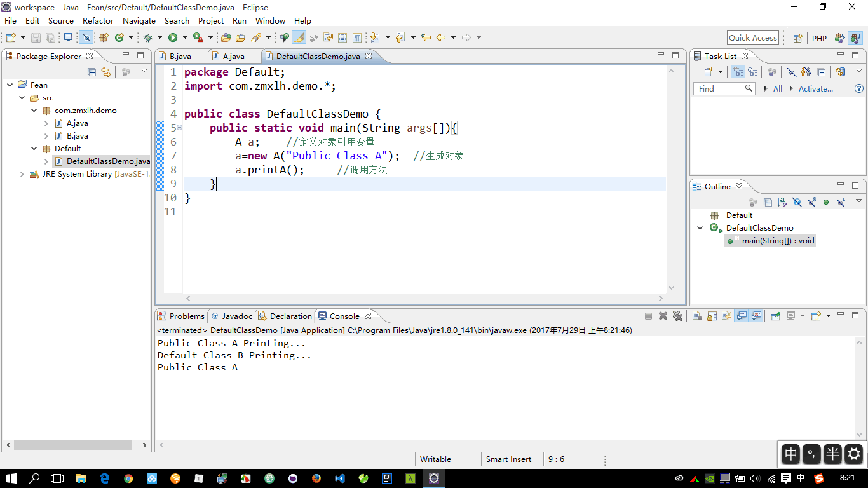868x488 pixels.
Task: Click the Open Task folder toolbar icon
Action: [x=241, y=37]
